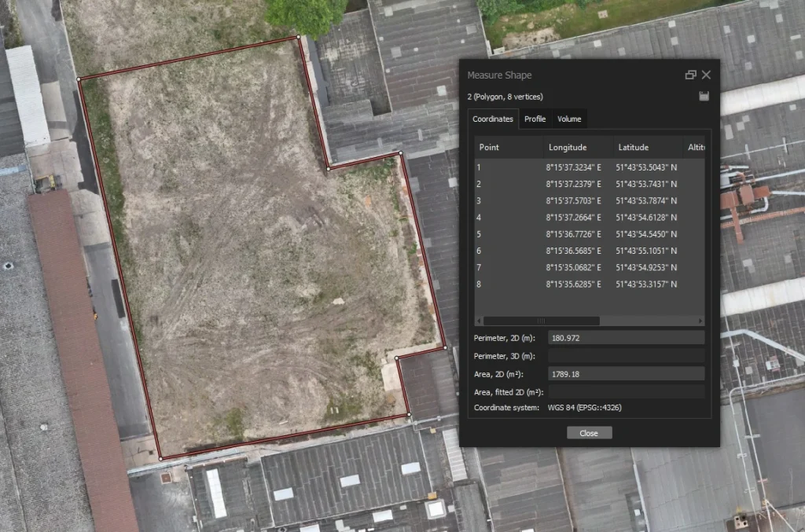Select the topmost polygon vertex on the map

click(298, 36)
